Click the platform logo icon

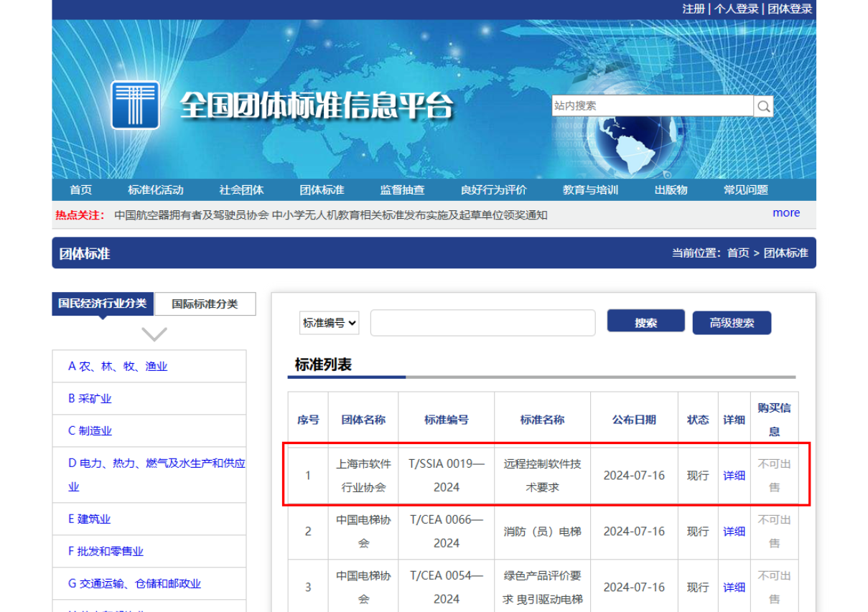tap(136, 105)
